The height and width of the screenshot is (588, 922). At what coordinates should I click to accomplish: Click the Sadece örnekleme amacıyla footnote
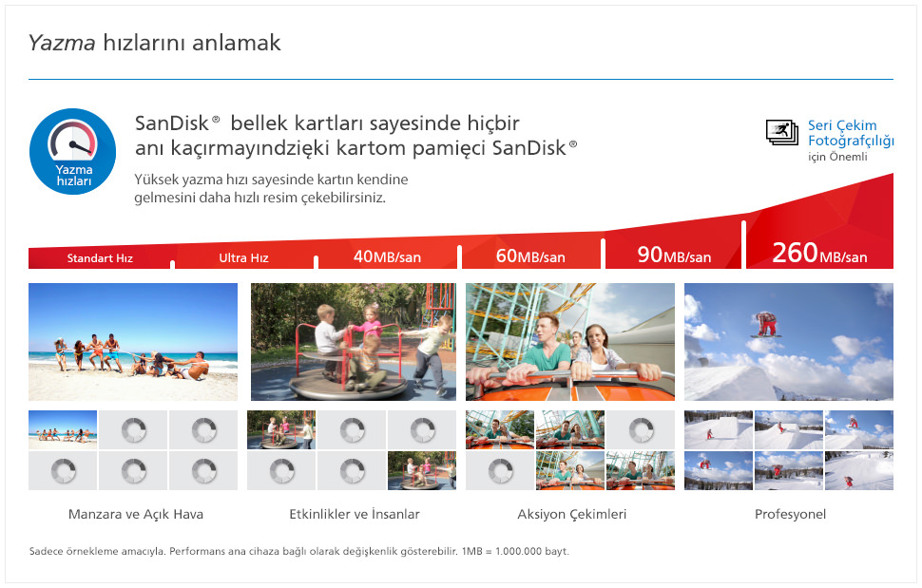(x=299, y=551)
